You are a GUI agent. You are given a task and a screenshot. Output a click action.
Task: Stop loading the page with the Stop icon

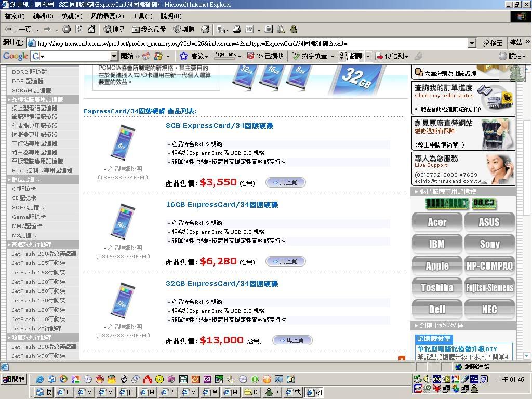pos(66,30)
